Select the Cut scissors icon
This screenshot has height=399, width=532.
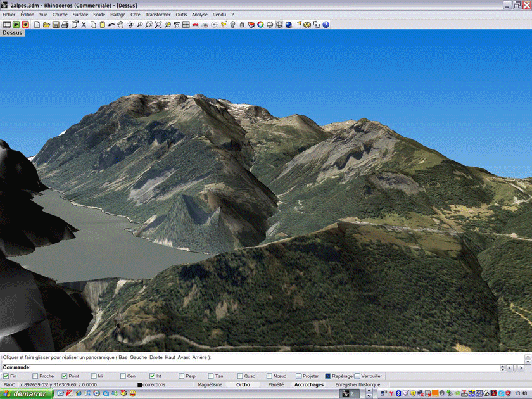pyautogui.click(x=84, y=25)
